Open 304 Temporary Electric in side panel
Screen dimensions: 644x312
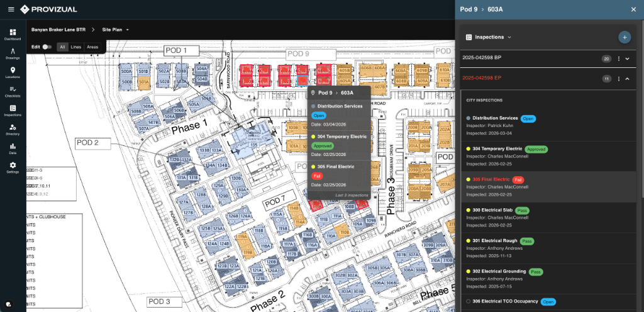[548, 157]
